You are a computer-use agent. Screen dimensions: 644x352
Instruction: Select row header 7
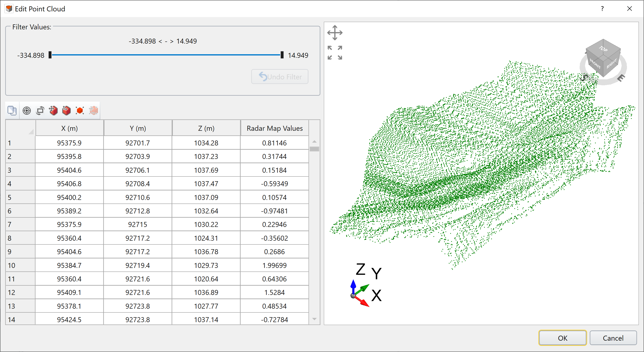(x=20, y=224)
